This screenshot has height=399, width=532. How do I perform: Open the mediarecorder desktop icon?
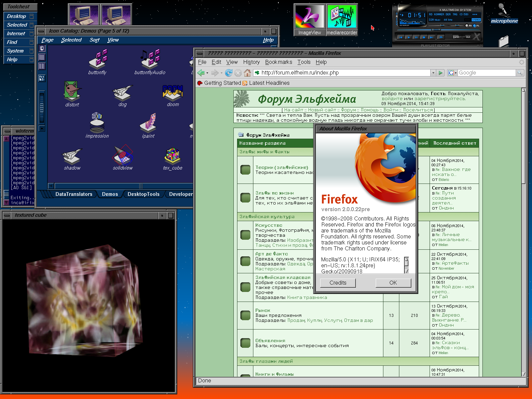click(342, 20)
